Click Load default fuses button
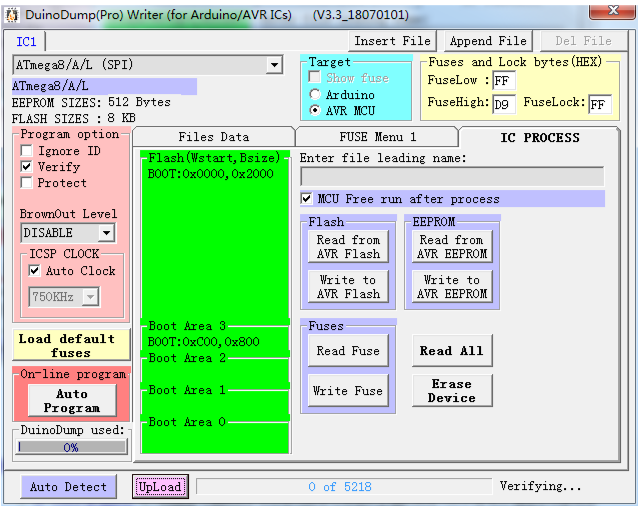This screenshot has height=506, width=642. (71, 346)
